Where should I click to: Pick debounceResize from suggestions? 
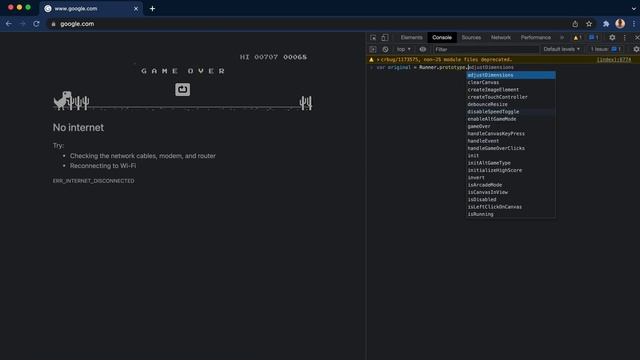(511, 104)
